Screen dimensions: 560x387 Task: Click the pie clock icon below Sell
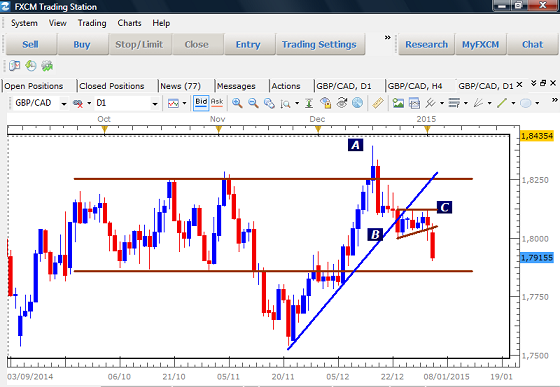click(31, 66)
